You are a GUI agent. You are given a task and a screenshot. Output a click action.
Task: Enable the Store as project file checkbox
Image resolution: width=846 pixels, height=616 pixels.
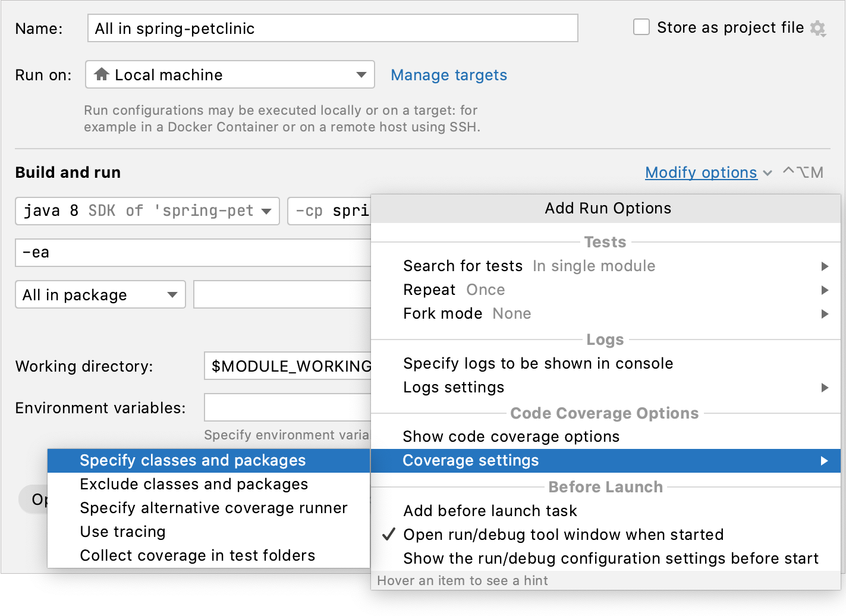pyautogui.click(x=641, y=27)
